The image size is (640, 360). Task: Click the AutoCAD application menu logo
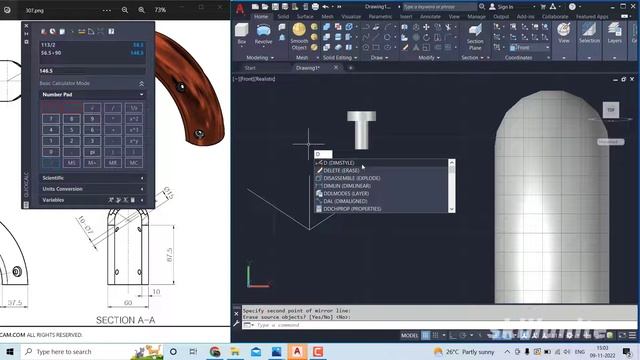[x=240, y=8]
